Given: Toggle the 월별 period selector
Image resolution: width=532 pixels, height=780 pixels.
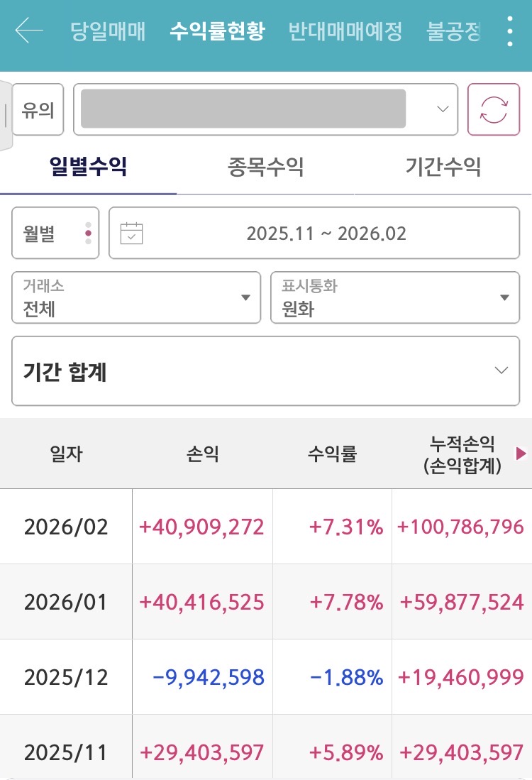Looking at the screenshot, I should coord(55,234).
